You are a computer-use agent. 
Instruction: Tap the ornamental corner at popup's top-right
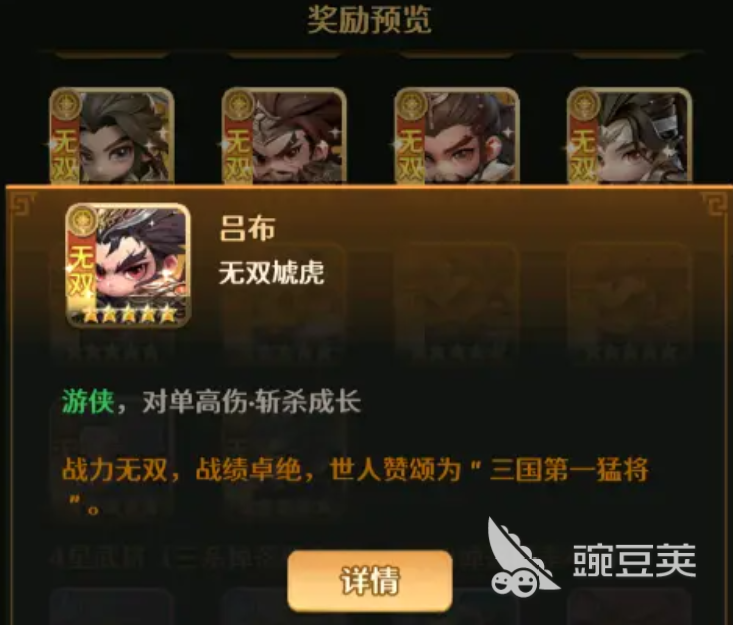tap(714, 204)
